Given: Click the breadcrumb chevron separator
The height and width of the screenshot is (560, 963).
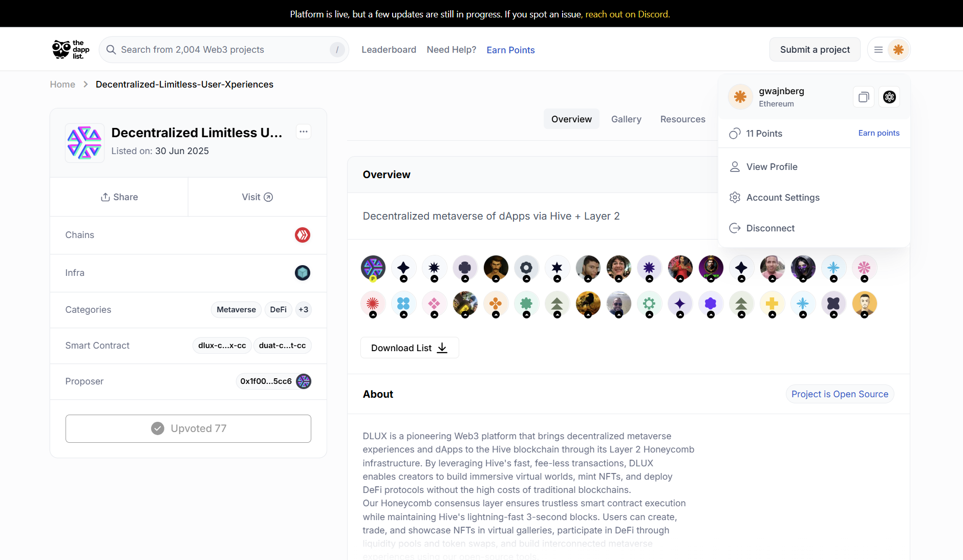Looking at the screenshot, I should (85, 84).
